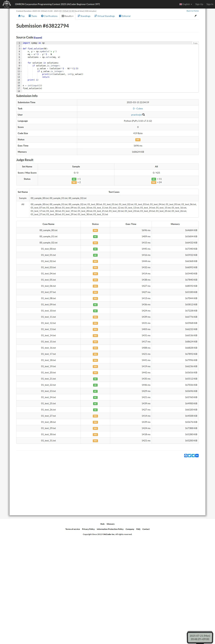This screenshot has width=215, height=644.
Task: Collapse the for-loop fold at line 8
Action: (21, 63)
